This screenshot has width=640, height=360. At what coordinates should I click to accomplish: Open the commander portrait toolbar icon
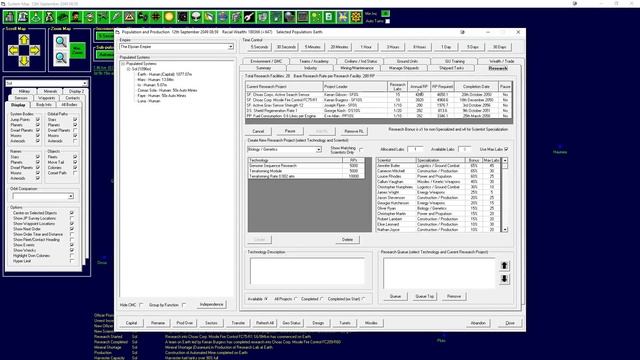tap(76, 17)
